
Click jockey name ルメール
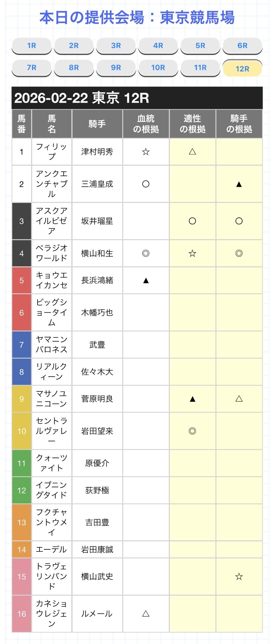click(97, 613)
